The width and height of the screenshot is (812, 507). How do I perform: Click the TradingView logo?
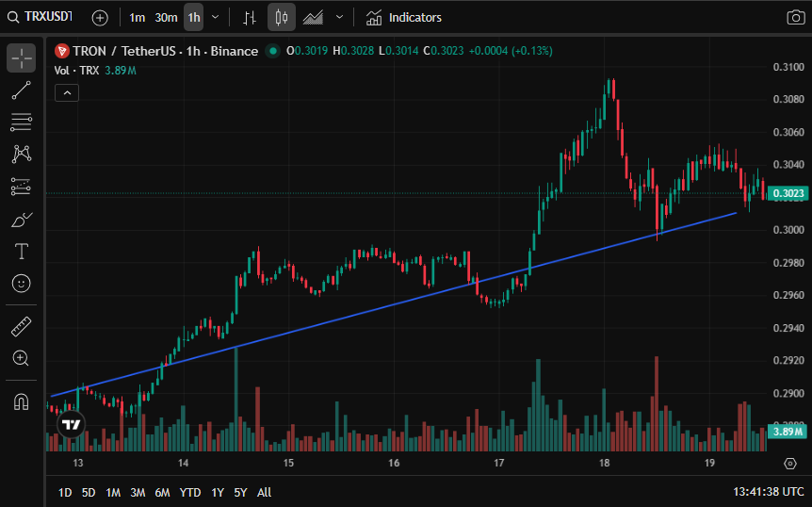tap(71, 425)
